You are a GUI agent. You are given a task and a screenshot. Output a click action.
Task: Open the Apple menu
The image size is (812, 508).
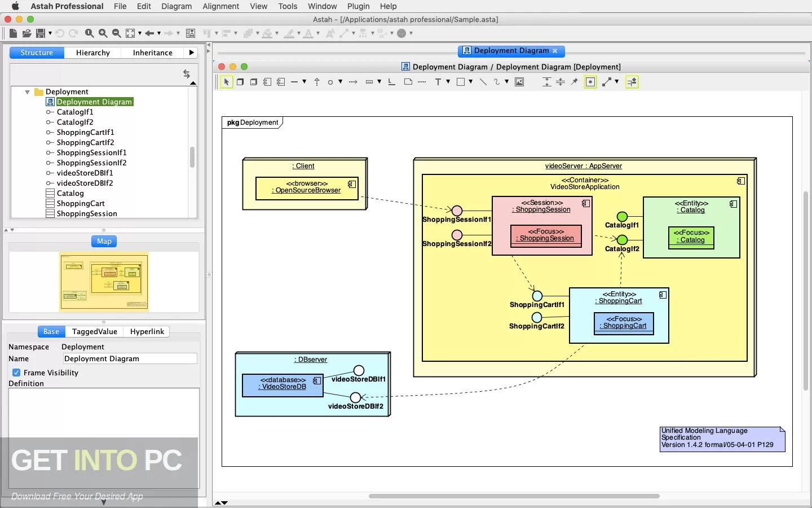pyautogui.click(x=15, y=6)
